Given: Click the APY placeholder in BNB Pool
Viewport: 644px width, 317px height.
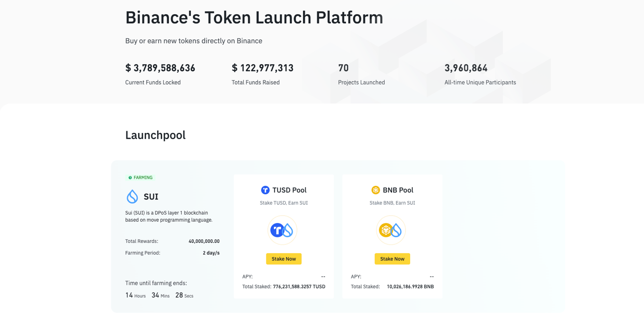Looking at the screenshot, I should pyautogui.click(x=431, y=276).
